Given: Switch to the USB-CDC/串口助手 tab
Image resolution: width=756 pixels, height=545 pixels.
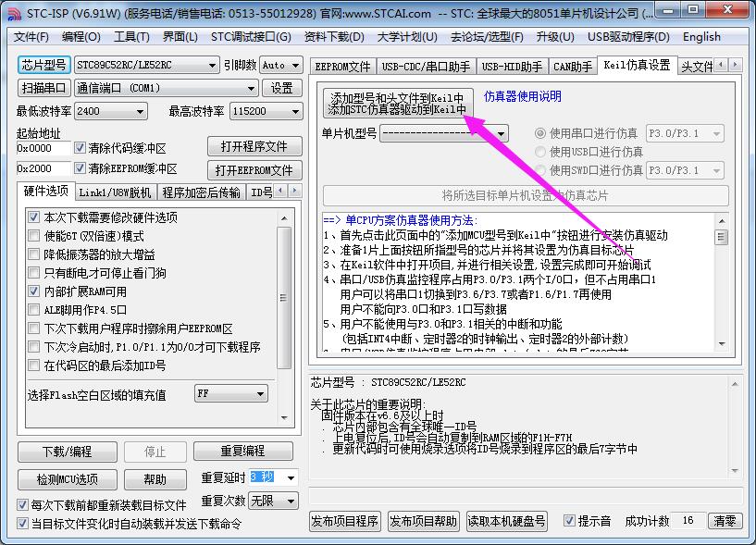Looking at the screenshot, I should (x=426, y=67).
